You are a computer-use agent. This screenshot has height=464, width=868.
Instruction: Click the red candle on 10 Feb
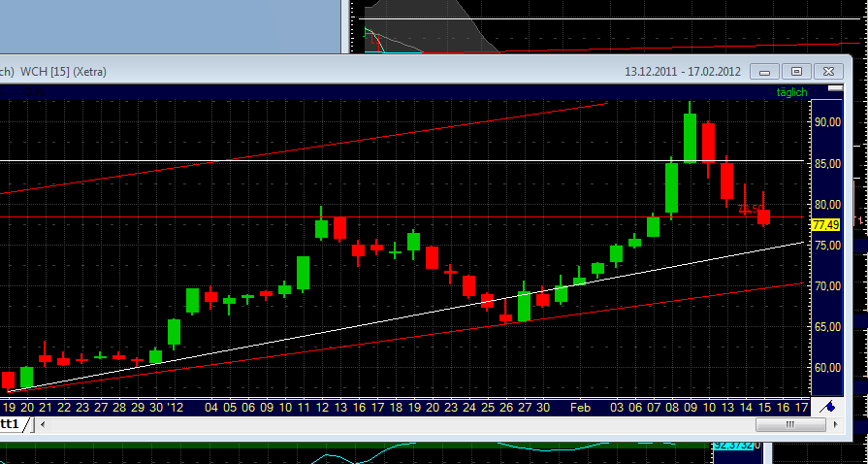pos(708,143)
